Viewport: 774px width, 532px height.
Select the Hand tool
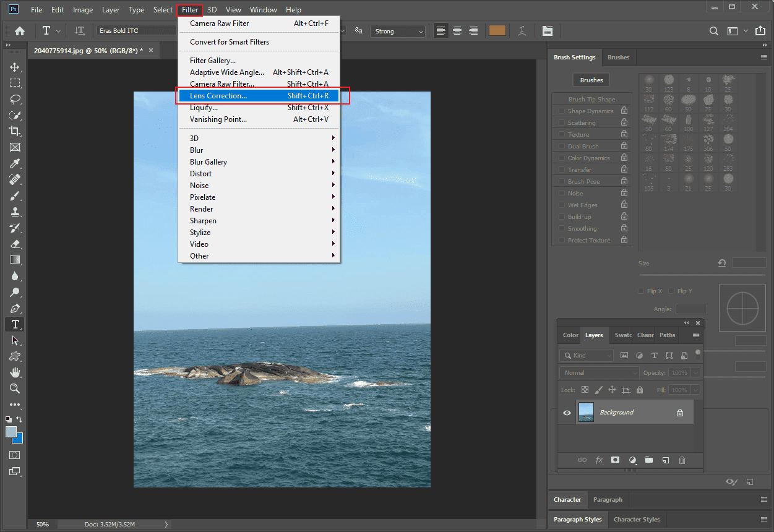pyautogui.click(x=12, y=372)
